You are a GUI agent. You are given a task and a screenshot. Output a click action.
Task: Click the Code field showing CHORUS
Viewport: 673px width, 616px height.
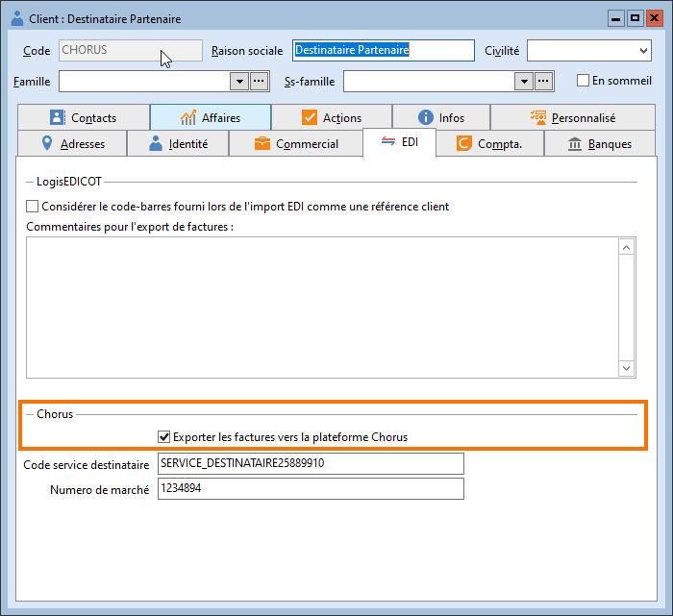131,50
